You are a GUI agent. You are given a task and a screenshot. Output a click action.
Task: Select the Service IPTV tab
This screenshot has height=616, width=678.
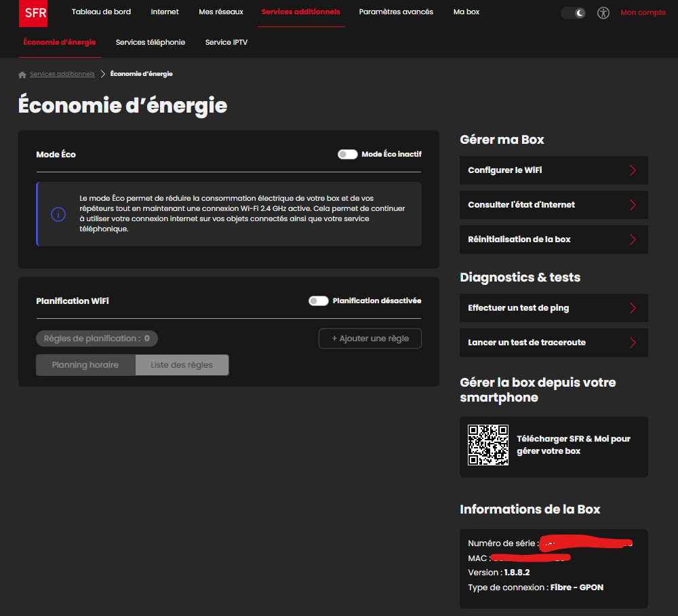click(x=226, y=42)
